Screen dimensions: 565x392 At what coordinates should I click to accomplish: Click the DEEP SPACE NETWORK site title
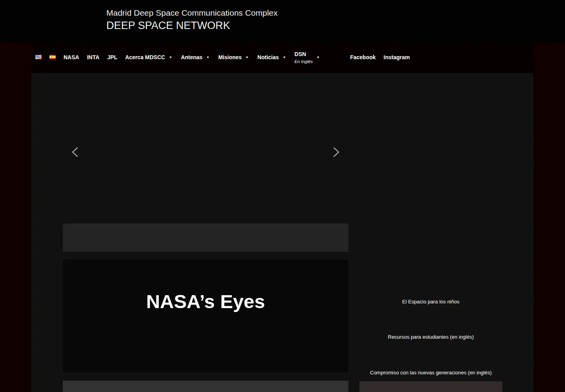pyautogui.click(x=168, y=25)
